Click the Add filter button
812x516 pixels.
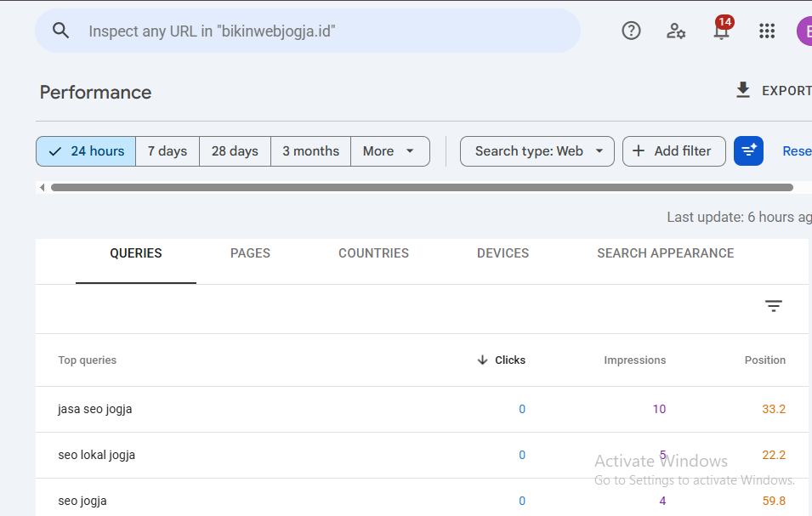[x=673, y=151]
